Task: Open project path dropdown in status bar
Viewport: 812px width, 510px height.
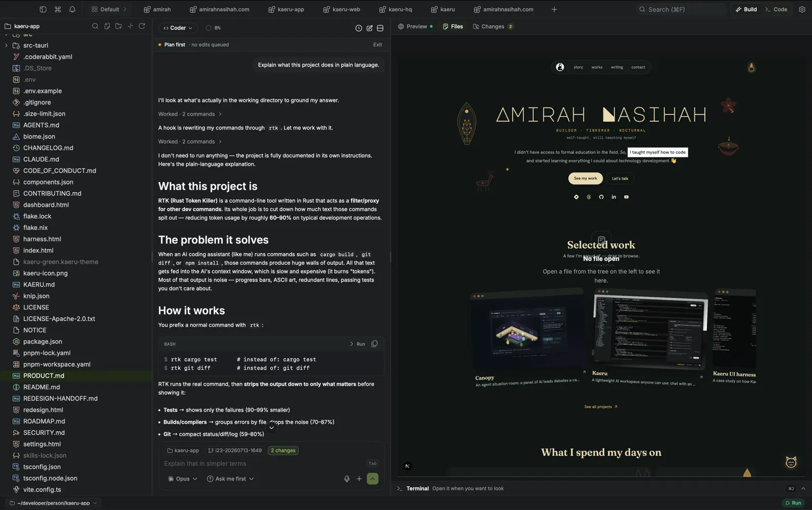Action: click(x=53, y=503)
